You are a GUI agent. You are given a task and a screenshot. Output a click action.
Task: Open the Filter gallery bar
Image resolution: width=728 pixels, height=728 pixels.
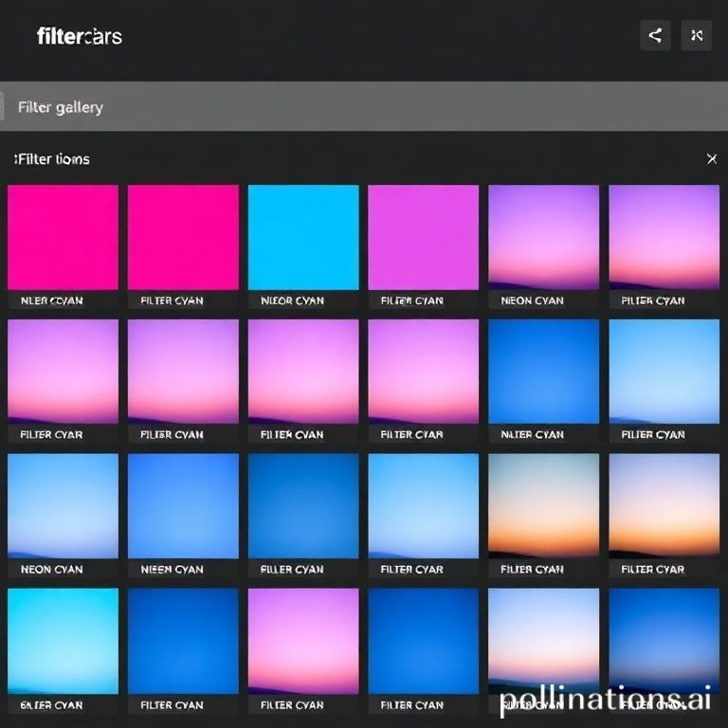pos(364,107)
